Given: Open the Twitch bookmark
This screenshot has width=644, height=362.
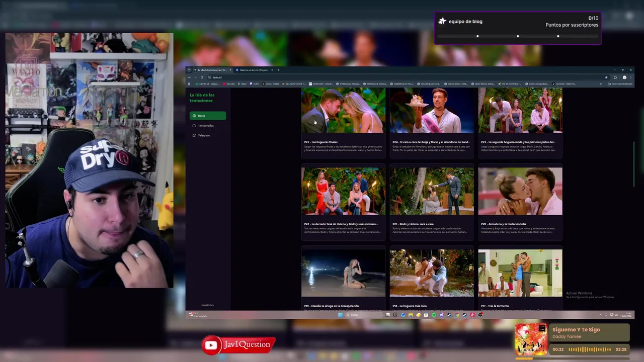Looking at the screenshot, I should (255, 83).
